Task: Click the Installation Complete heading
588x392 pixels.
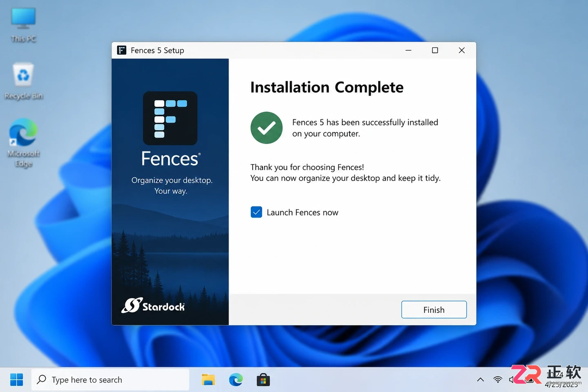Action: click(x=327, y=87)
